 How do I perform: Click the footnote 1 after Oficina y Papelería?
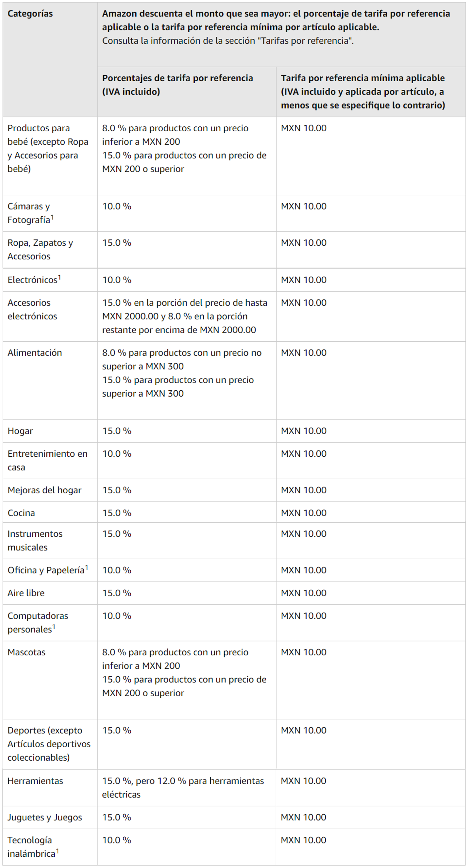point(87,568)
